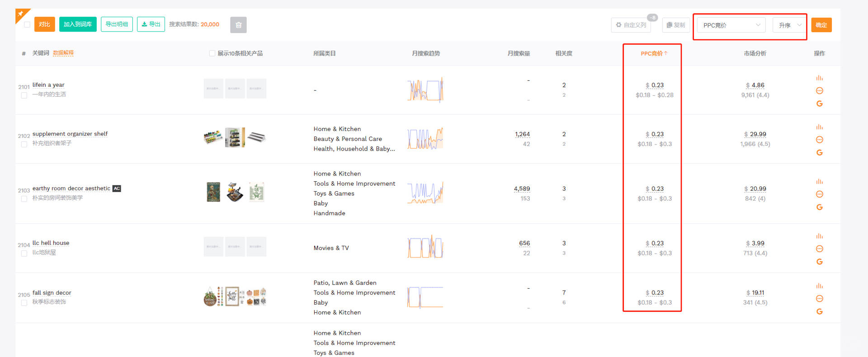This screenshot has width=868, height=357.
Task: Open bar chart icon for llc hell house
Action: pyautogui.click(x=819, y=236)
